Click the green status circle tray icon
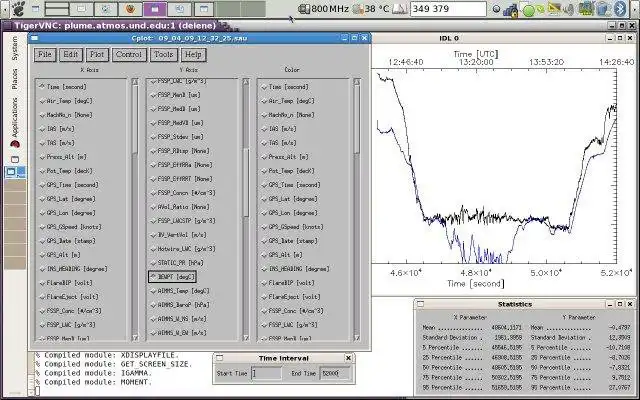This screenshot has width=640, height=400. coord(529,10)
